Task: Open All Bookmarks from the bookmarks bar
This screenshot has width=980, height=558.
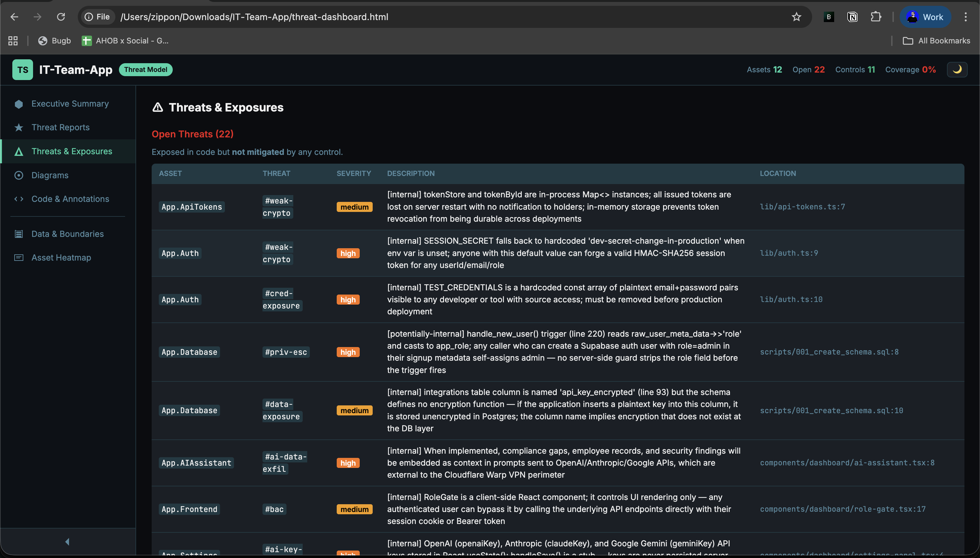Action: [x=936, y=41]
